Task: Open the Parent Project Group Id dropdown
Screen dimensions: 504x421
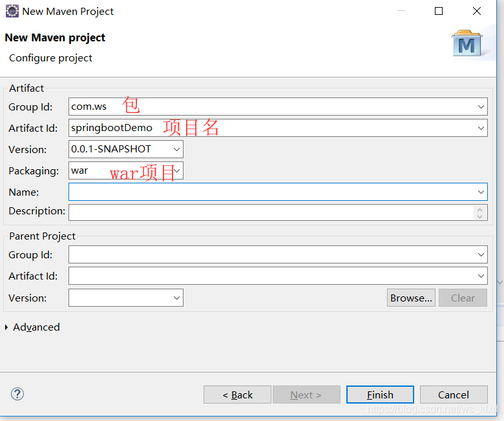Action: [x=481, y=254]
